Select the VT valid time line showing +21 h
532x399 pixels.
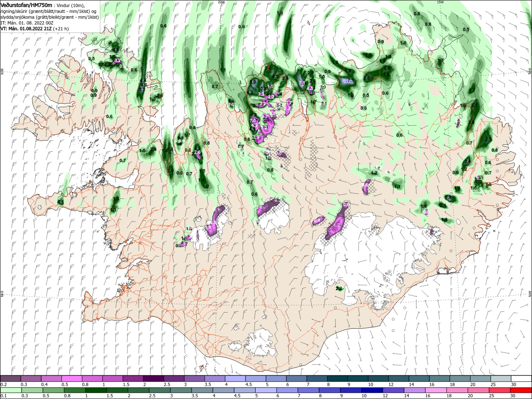[35, 29]
